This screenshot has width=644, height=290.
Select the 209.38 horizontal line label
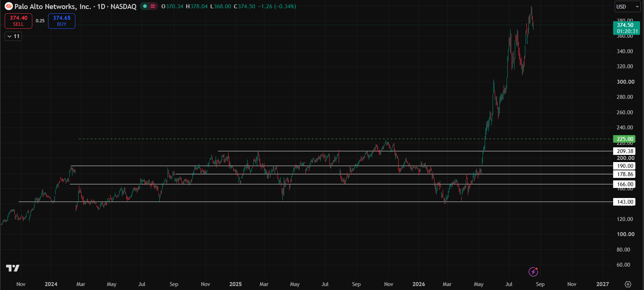(x=624, y=151)
